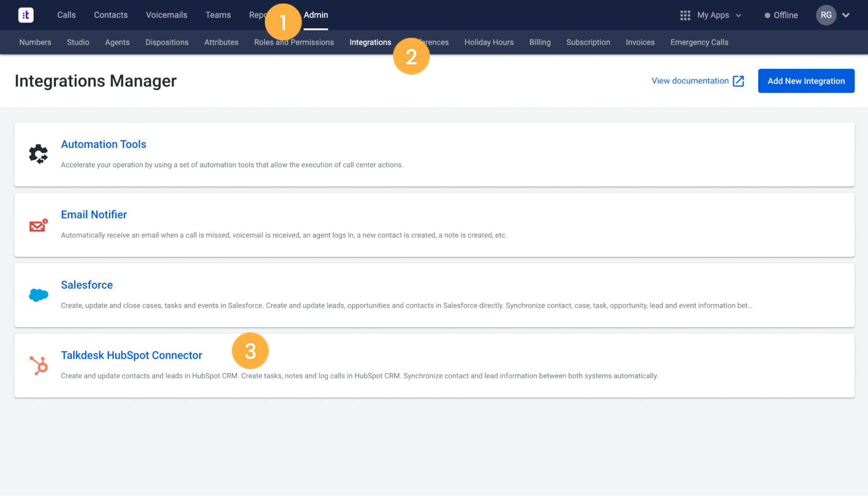
Task: Open the Emergency Calls tab
Action: tap(699, 42)
